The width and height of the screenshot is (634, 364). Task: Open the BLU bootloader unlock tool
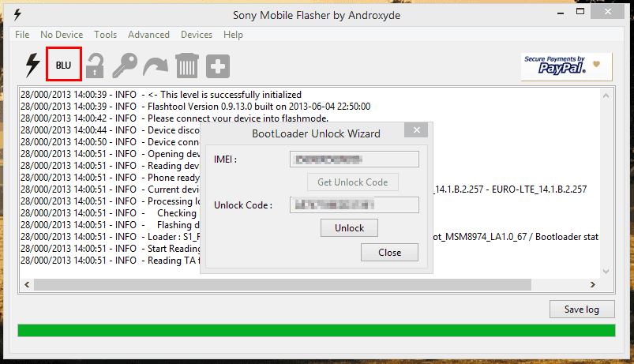pos(63,65)
